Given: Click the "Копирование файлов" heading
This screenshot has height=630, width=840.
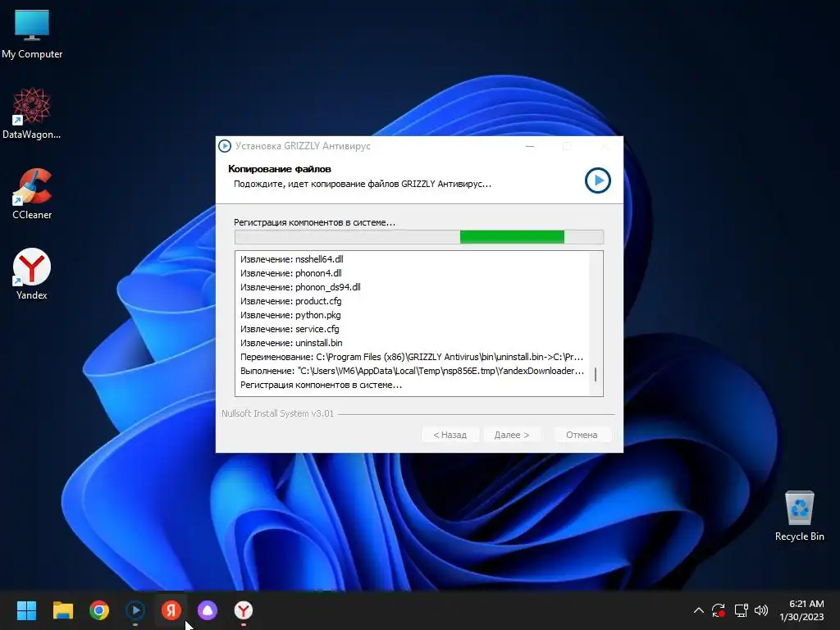Looking at the screenshot, I should (280, 169).
